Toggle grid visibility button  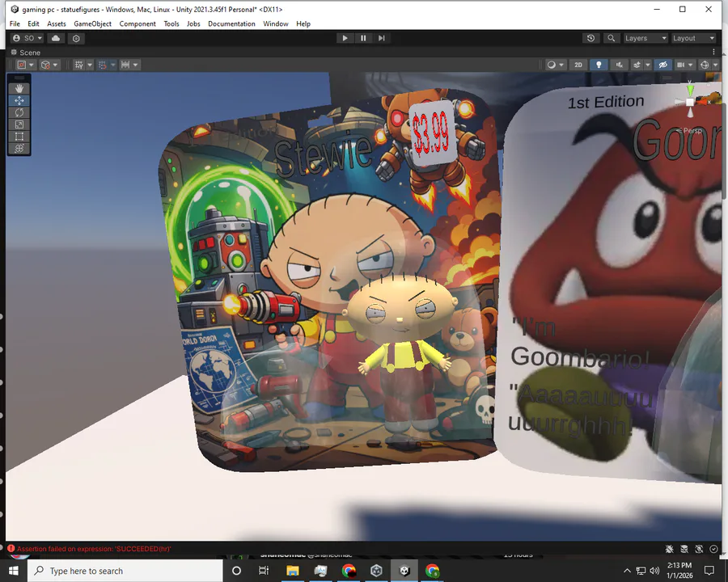click(x=79, y=65)
